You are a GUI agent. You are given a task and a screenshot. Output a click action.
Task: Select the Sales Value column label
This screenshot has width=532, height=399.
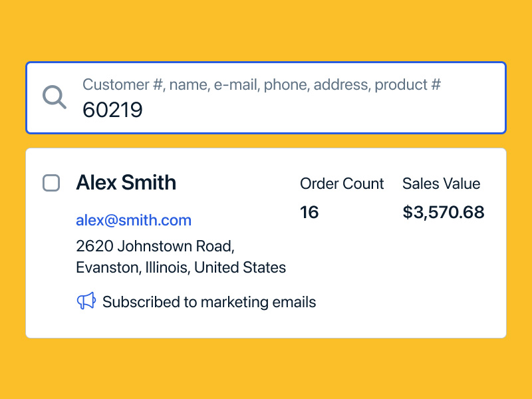[441, 184]
